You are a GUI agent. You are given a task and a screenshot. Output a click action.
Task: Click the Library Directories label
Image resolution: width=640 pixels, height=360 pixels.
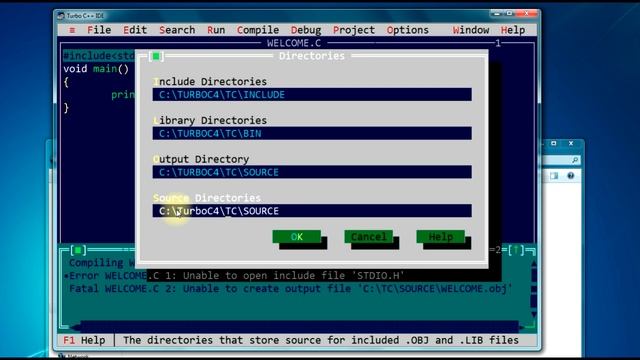click(210, 120)
